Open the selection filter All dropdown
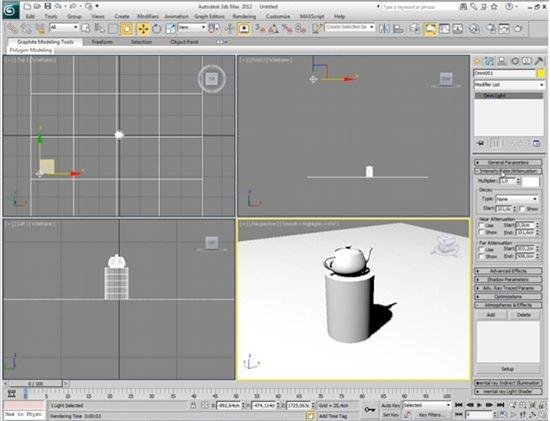 pyautogui.click(x=64, y=27)
